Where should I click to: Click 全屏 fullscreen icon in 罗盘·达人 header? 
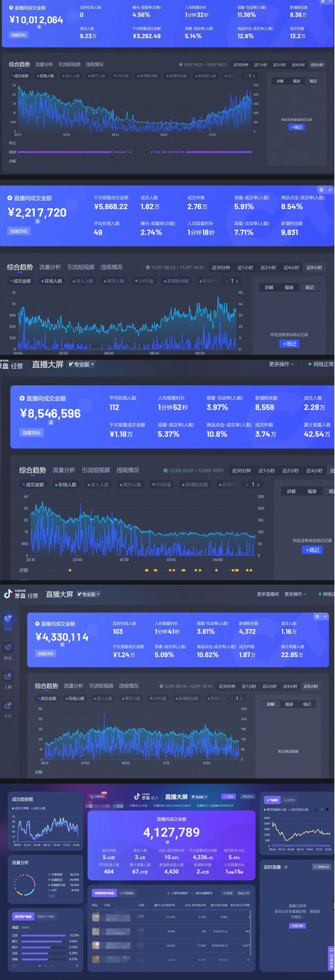tap(228, 796)
